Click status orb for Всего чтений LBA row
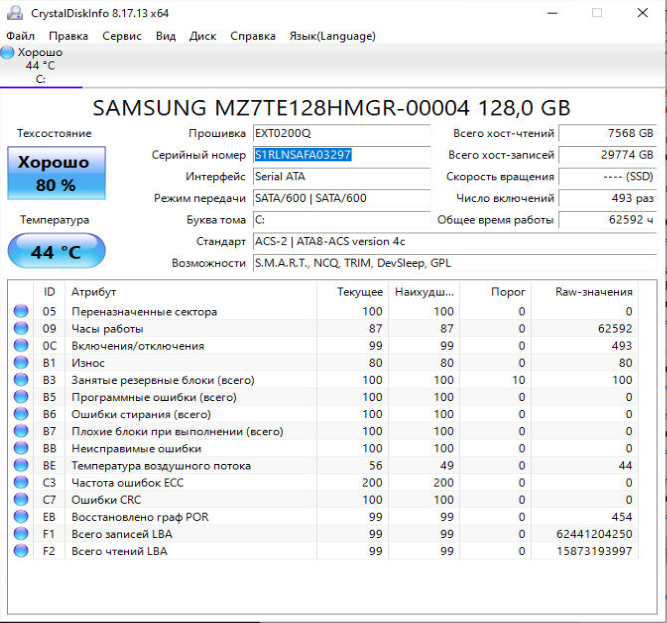 tap(21, 551)
